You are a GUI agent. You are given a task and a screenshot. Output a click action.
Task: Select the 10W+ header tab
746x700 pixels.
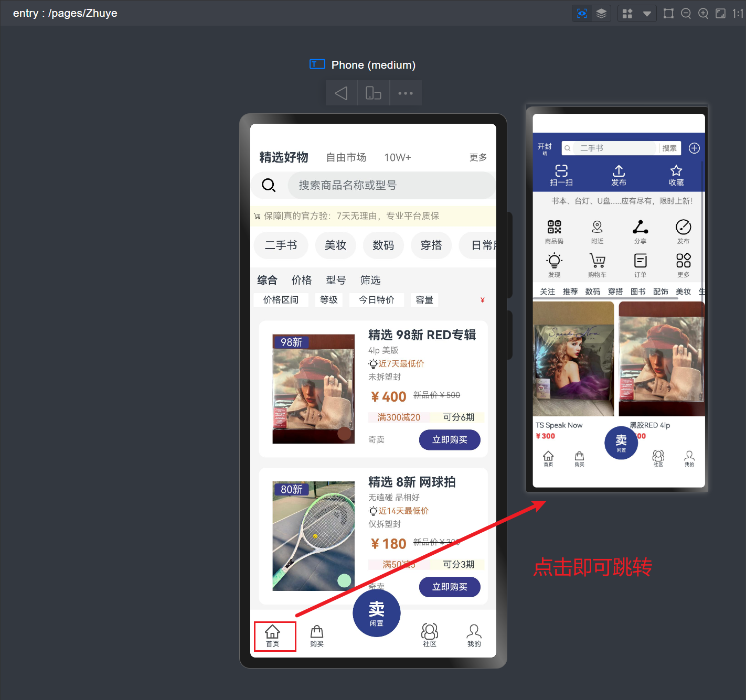[398, 157]
